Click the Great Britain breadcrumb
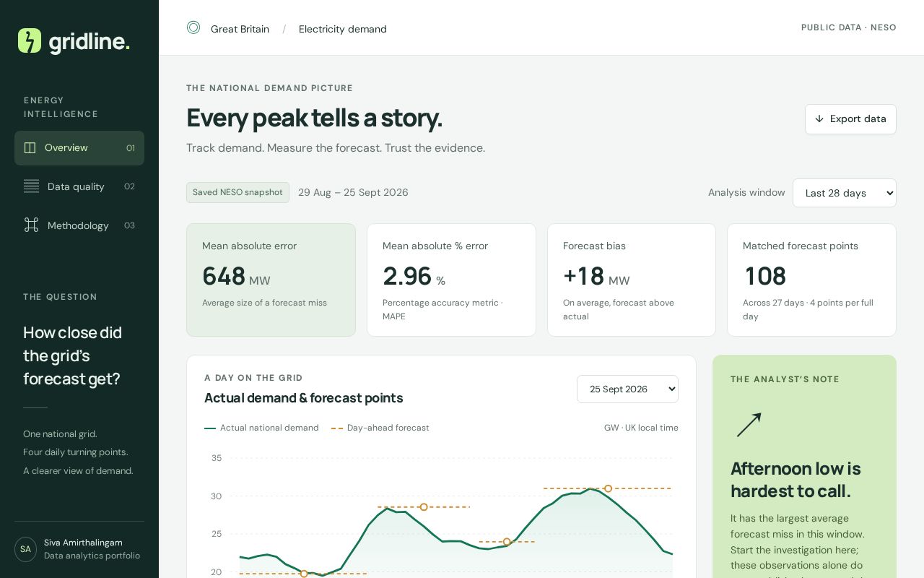Screen dimensions: 924x578 [x=240, y=29]
